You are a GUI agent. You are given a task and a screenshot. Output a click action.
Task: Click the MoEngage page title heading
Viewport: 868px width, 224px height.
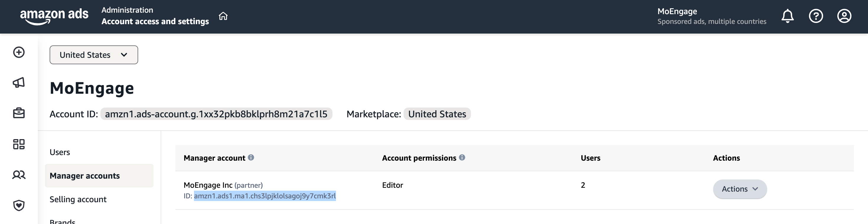point(92,88)
